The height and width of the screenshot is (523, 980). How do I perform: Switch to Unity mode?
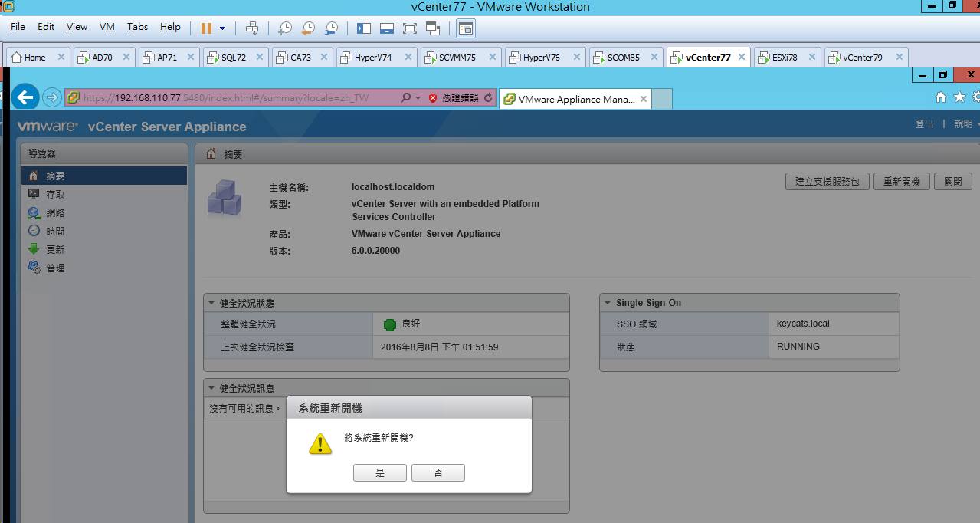(x=434, y=28)
